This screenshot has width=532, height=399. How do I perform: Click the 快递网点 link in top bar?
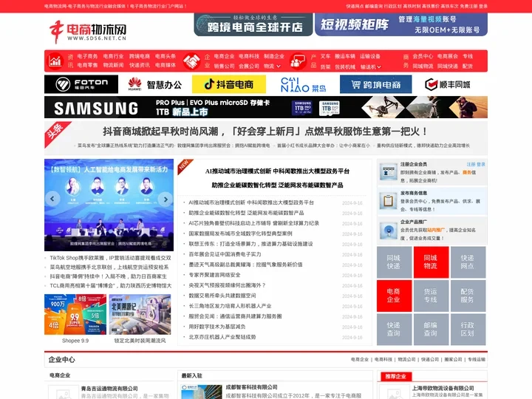click(x=355, y=6)
